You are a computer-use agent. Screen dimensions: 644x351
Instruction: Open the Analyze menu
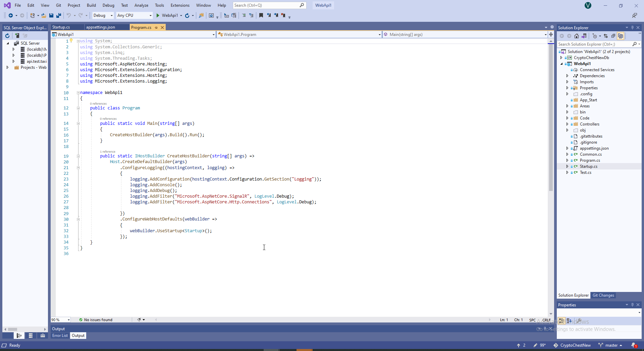(141, 5)
